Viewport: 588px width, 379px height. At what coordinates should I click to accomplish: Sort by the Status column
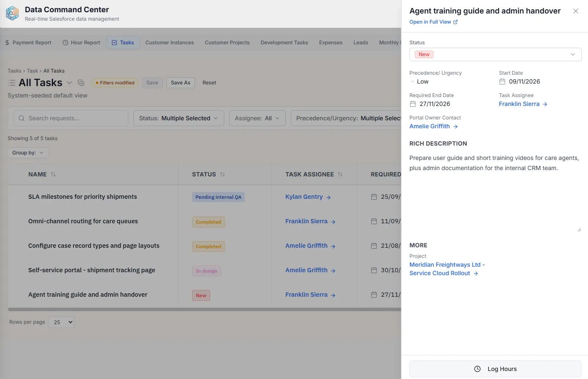(x=209, y=174)
